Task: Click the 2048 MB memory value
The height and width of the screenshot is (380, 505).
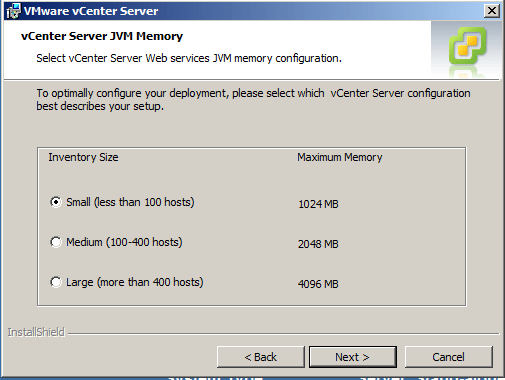Action: point(318,244)
